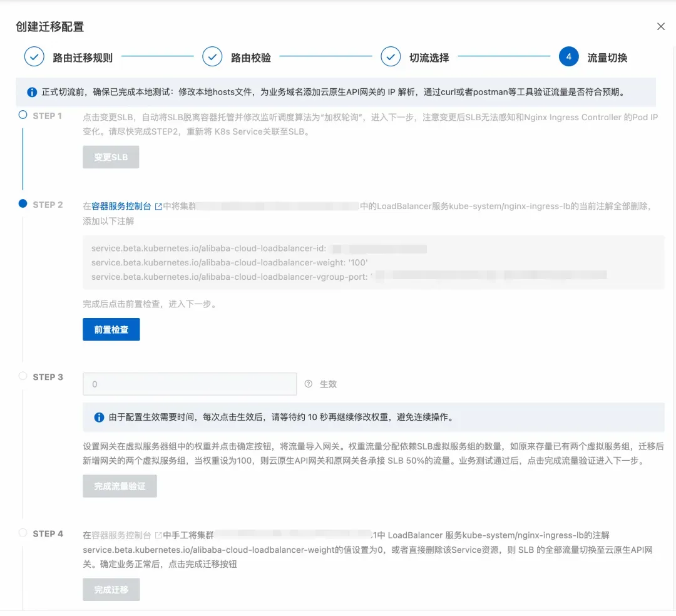The image size is (676, 616).
Task: Select the STEP 3 circle marker
Action: (23, 376)
